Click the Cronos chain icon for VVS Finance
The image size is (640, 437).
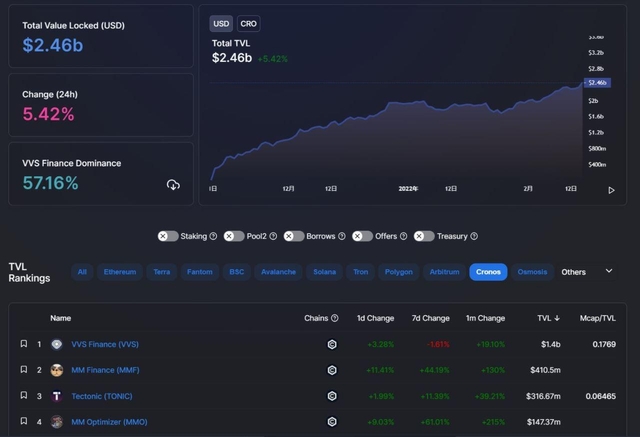[x=332, y=344]
